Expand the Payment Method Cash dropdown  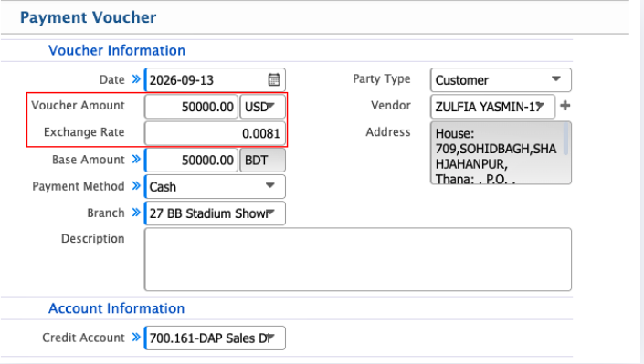215,187
